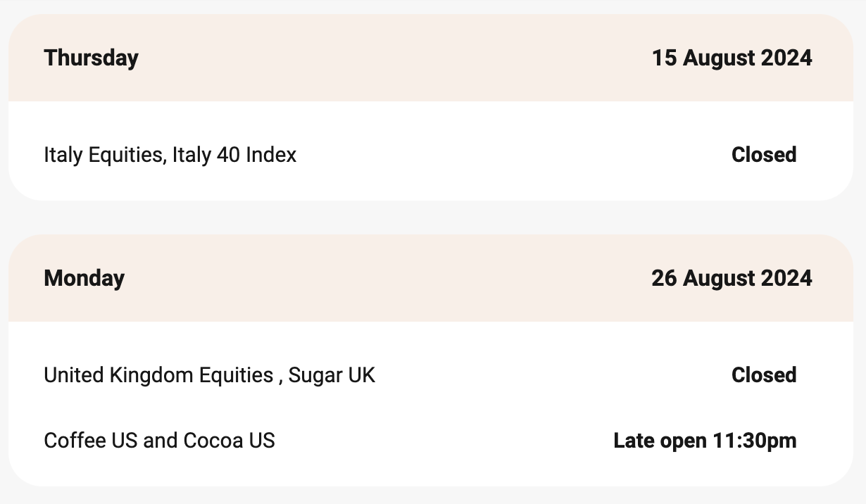Select the 11:30pm opening time
This screenshot has width=866, height=504.
tap(754, 441)
